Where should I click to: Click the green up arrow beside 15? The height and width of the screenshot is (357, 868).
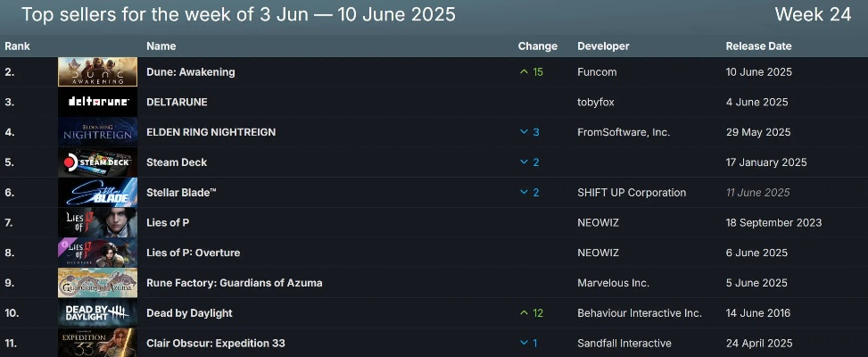[x=524, y=72]
